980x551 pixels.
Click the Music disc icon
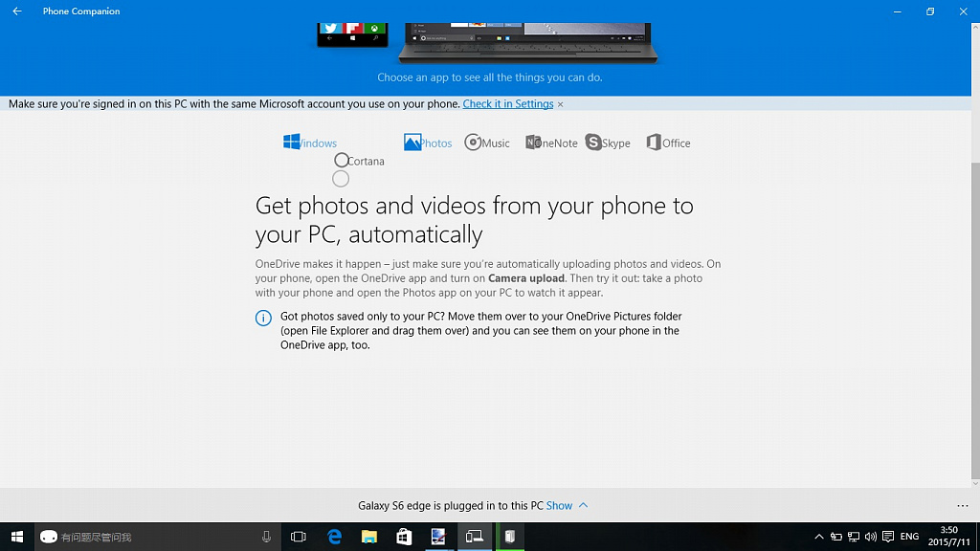pos(473,143)
